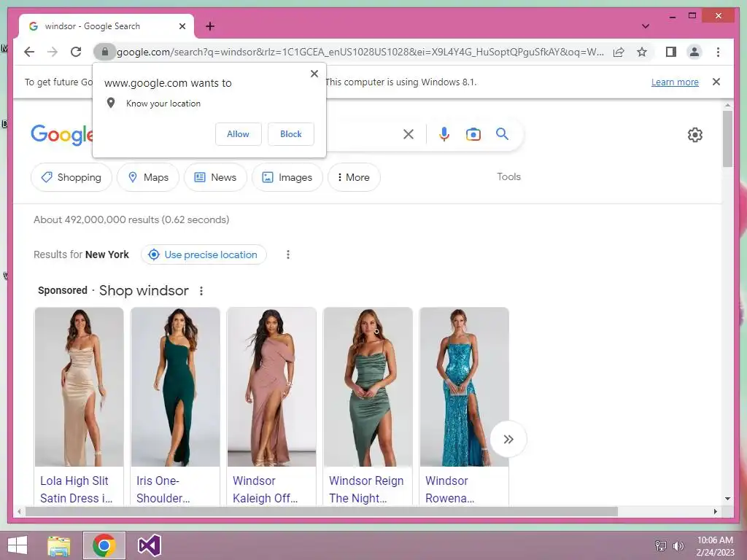Open the Windows Start button
747x560 pixels.
[18, 545]
